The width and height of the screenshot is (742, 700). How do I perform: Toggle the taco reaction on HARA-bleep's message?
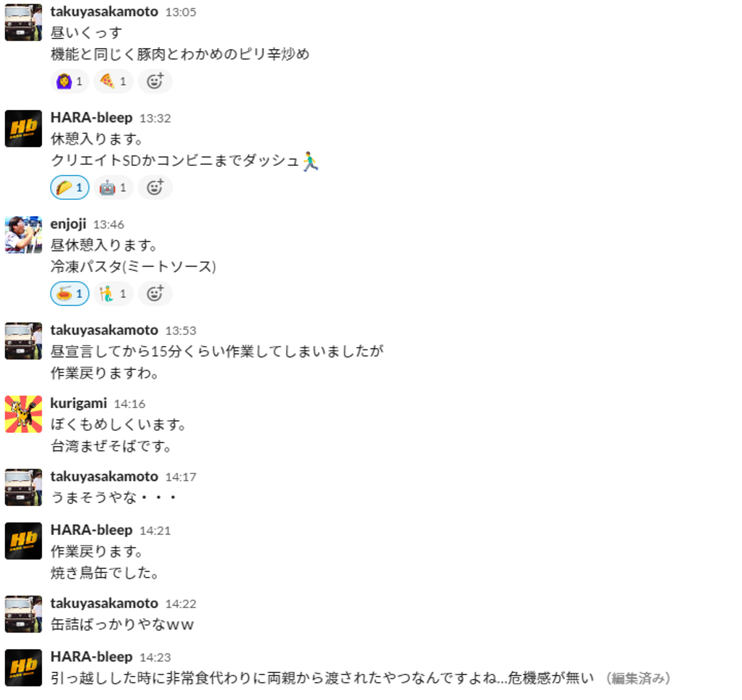(x=70, y=188)
